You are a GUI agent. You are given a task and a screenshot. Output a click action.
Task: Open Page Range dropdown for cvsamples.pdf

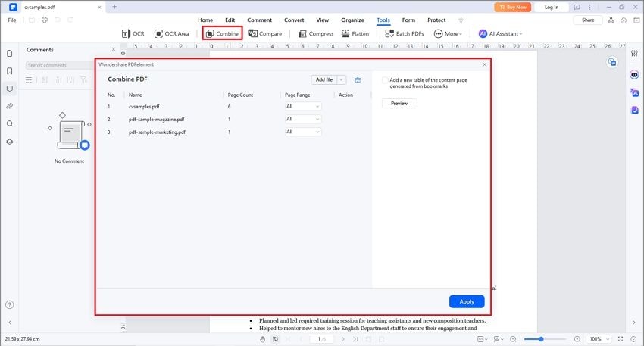pos(303,106)
